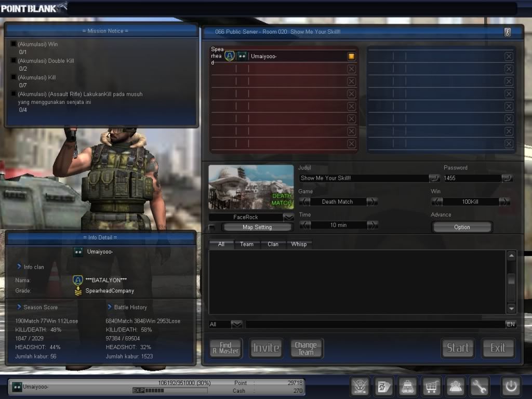Switch to the Whisp chat tab

point(299,244)
